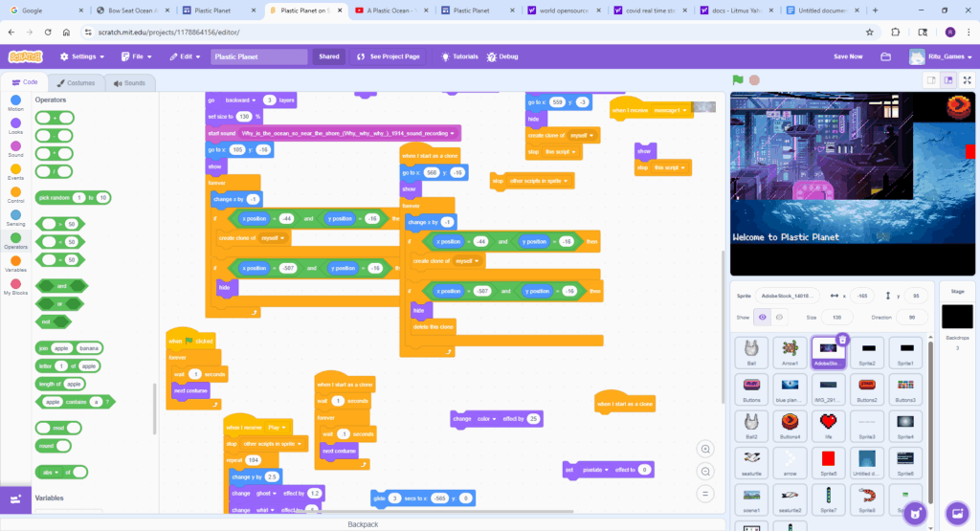This screenshot has width=980, height=531.
Task: Zoom out of the code workspace
Action: point(706,471)
